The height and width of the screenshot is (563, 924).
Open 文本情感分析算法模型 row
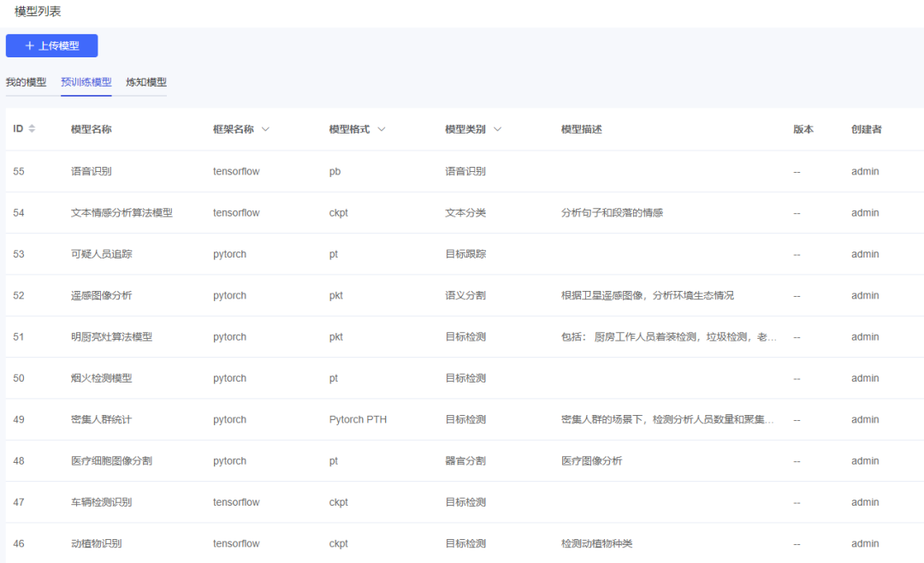click(121, 212)
